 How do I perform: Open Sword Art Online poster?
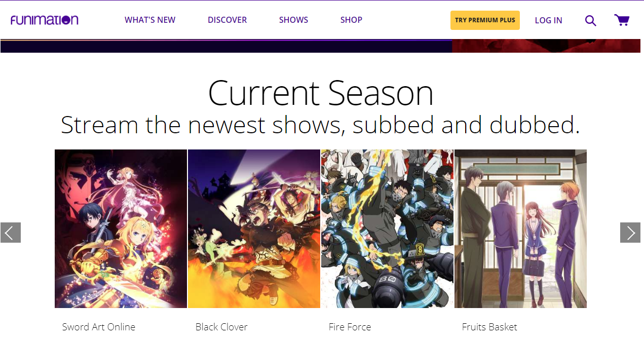click(121, 228)
